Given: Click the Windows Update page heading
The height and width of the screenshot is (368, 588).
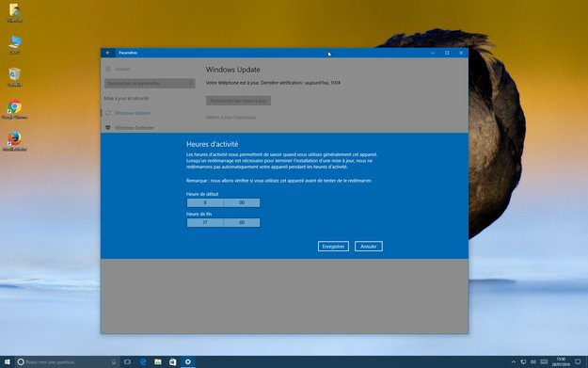Looking at the screenshot, I should [x=233, y=70].
